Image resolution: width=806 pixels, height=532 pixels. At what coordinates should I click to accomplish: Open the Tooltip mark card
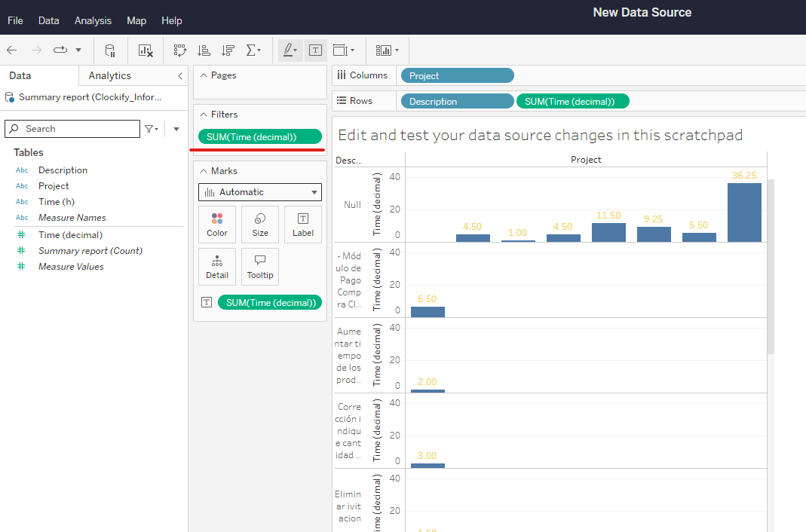259,266
